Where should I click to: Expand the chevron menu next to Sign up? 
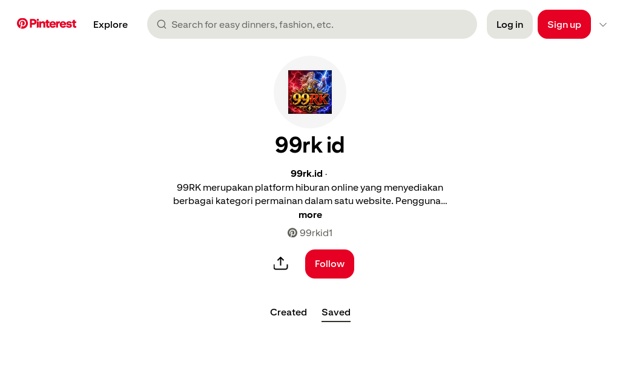[x=603, y=25]
